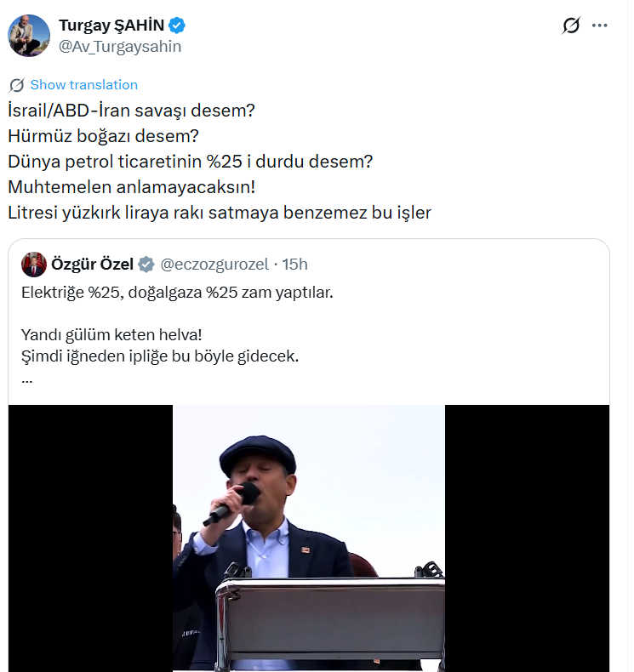Viewport: 634px width, 672px height.
Task: Click the 'Şimdi iğneden ipliğe' quoted line
Action: (x=159, y=356)
